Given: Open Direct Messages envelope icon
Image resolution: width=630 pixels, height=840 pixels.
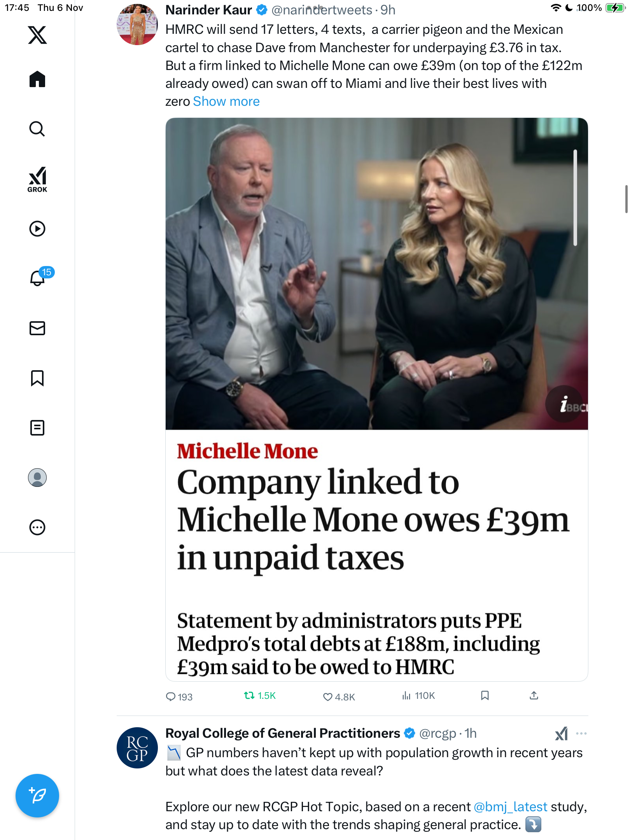Looking at the screenshot, I should [37, 328].
